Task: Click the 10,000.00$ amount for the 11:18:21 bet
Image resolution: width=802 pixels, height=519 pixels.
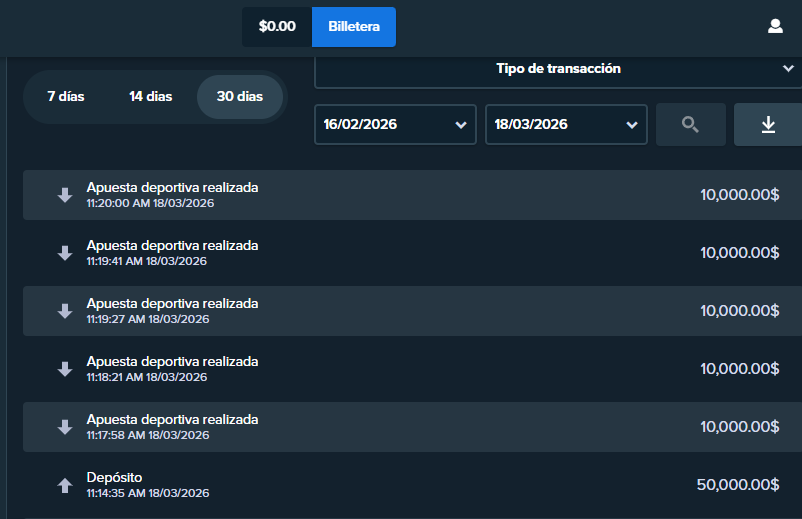Action: (740, 369)
